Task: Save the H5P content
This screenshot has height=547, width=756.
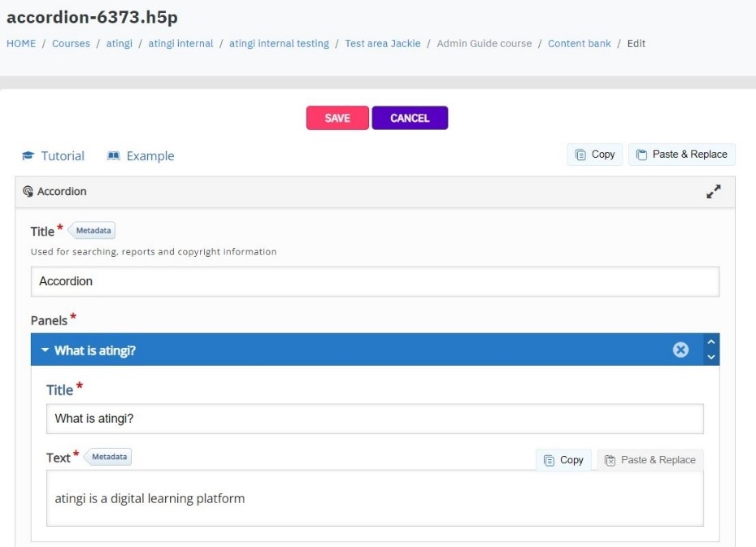Action: pyautogui.click(x=337, y=118)
